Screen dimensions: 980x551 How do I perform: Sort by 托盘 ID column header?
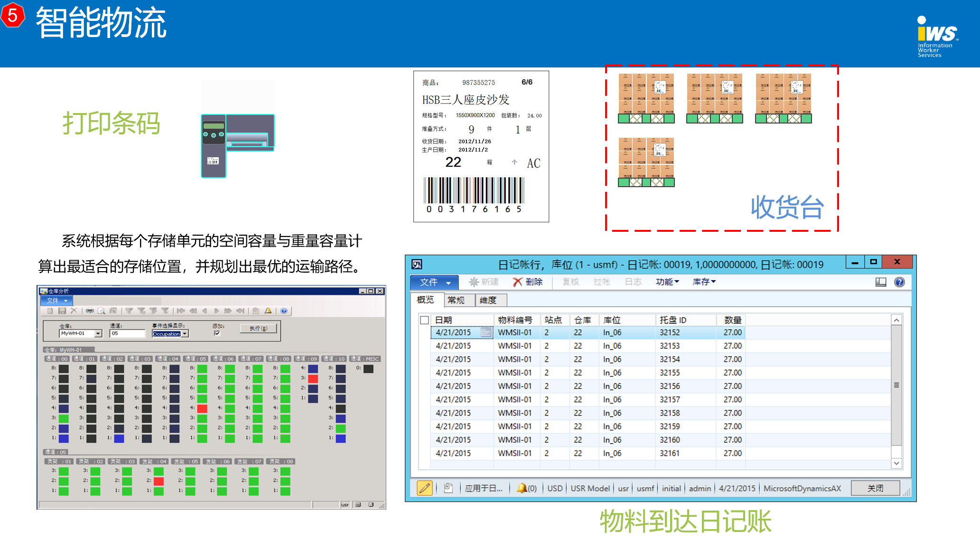685,320
